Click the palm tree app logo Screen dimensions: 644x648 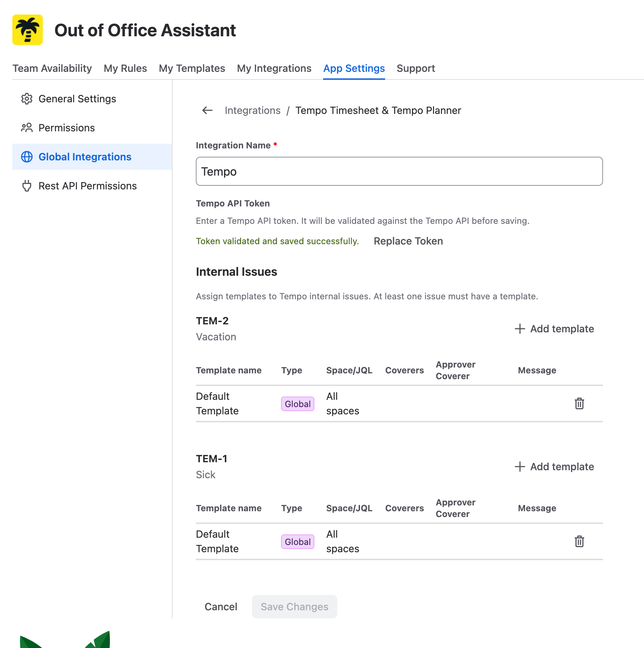click(28, 30)
